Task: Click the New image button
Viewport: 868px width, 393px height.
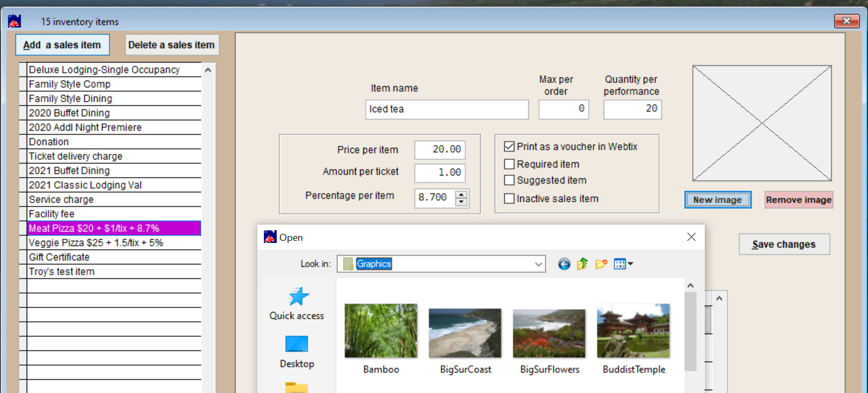Action: [717, 200]
